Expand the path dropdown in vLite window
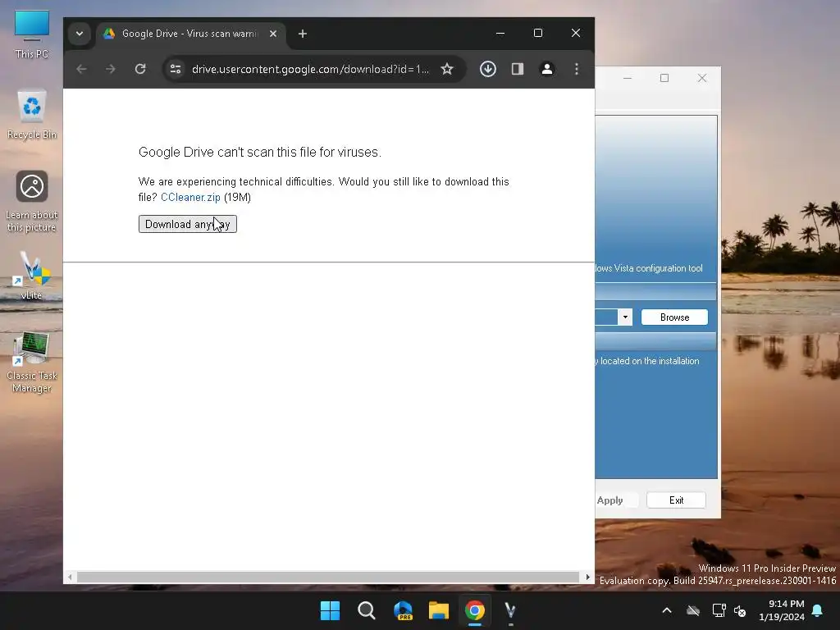The height and width of the screenshot is (630, 840). pyautogui.click(x=625, y=317)
